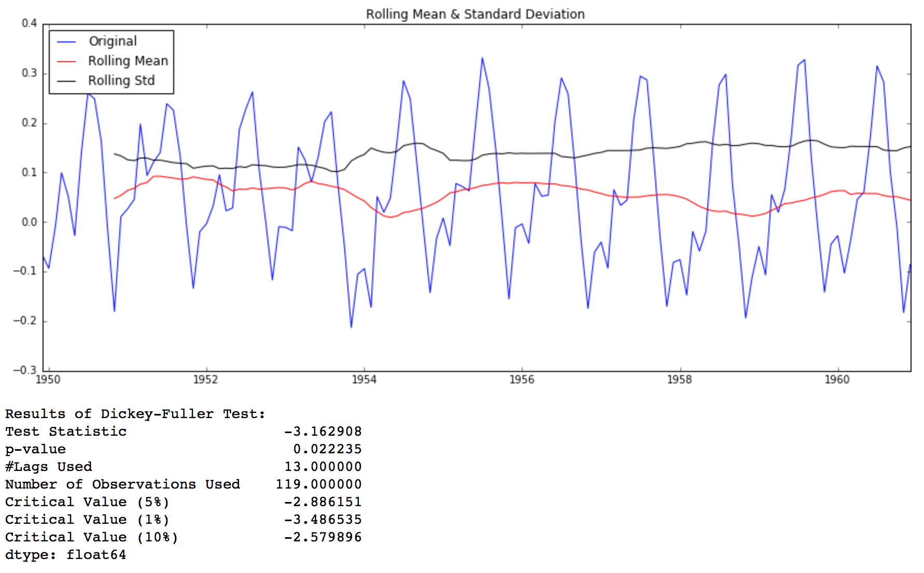Click the Critical Value (1%) number -3.486535
The image size is (924, 573).
pos(323,520)
